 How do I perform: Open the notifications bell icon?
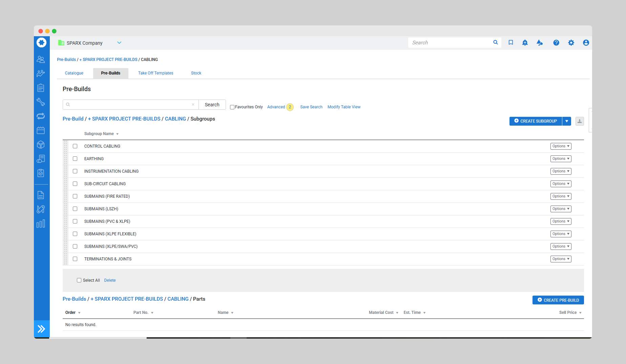(525, 42)
